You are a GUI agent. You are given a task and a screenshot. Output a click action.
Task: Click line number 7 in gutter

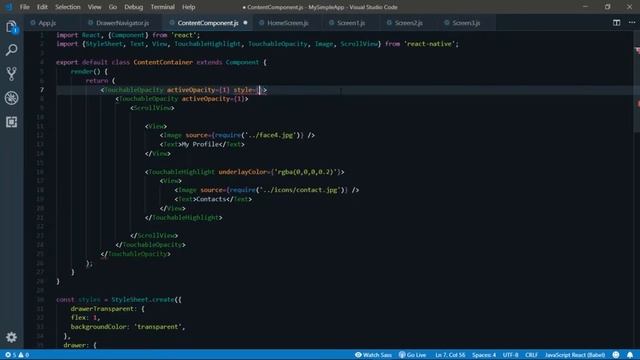pyautogui.click(x=42, y=90)
